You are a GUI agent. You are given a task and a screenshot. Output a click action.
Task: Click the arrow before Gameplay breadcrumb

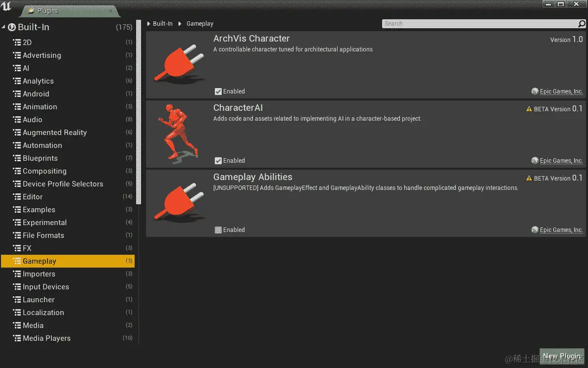click(x=180, y=24)
